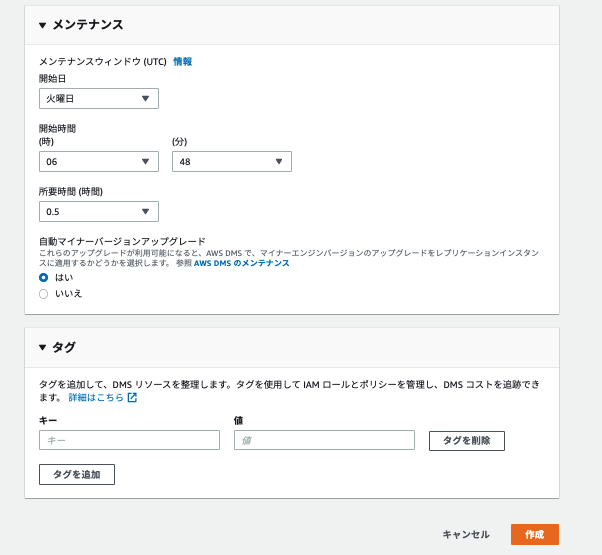Screen dimensions: 602x555
Task: Click the タグを削除 button
Action: pos(467,441)
